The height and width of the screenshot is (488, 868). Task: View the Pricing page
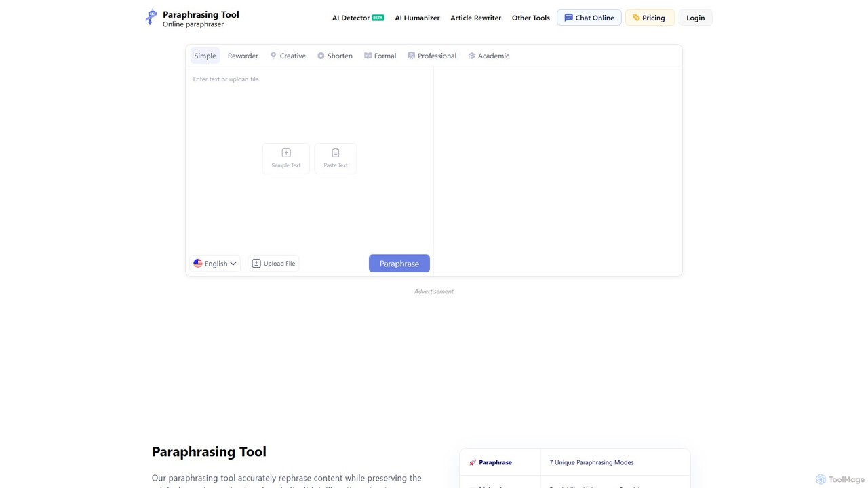point(650,18)
